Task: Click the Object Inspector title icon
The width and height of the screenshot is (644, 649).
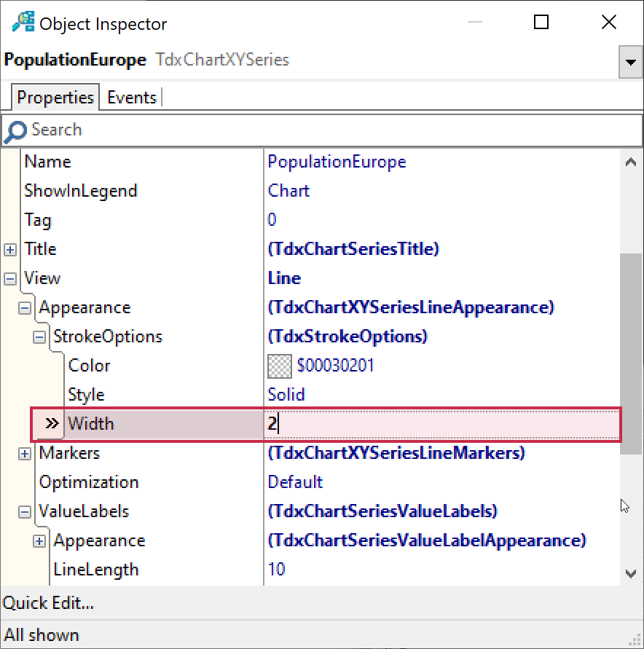Action: click(x=23, y=23)
